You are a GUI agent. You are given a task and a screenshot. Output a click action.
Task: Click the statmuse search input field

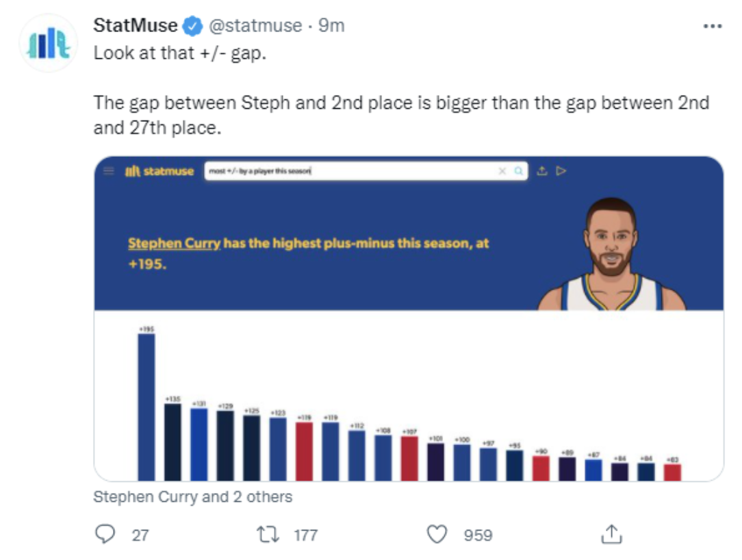(x=366, y=171)
